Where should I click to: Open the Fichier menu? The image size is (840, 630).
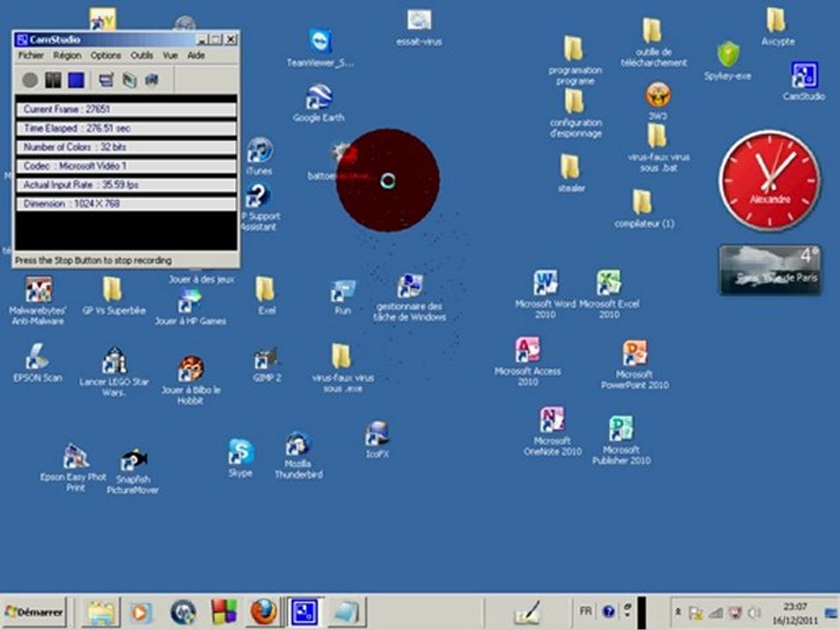point(31,55)
